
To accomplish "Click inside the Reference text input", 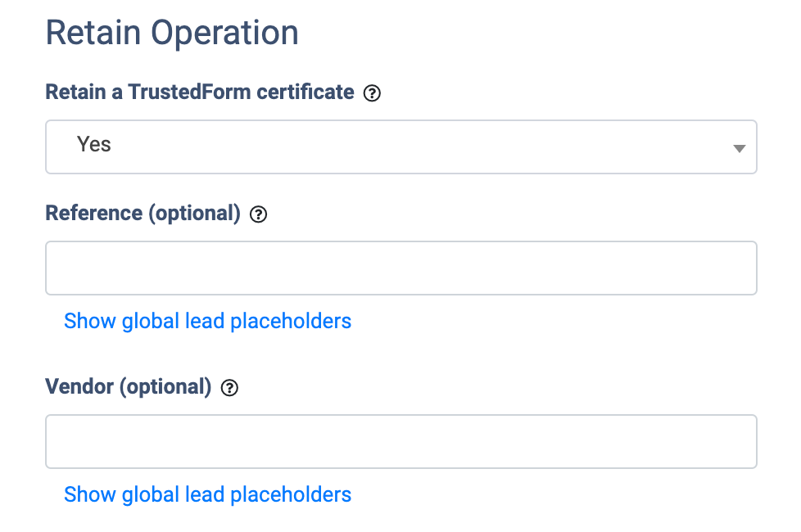I will [x=400, y=268].
